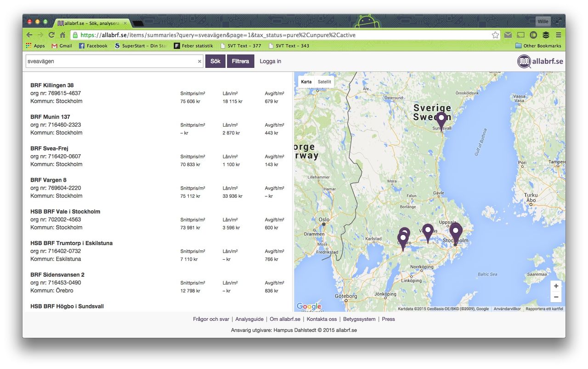Zoom in with the map plus control
This screenshot has height=369, width=588.
pos(556,286)
